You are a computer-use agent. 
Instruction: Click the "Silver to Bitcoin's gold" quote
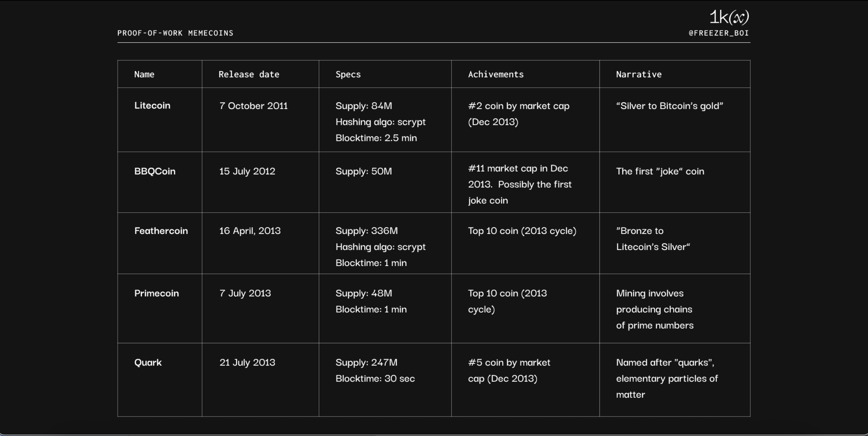[669, 106]
